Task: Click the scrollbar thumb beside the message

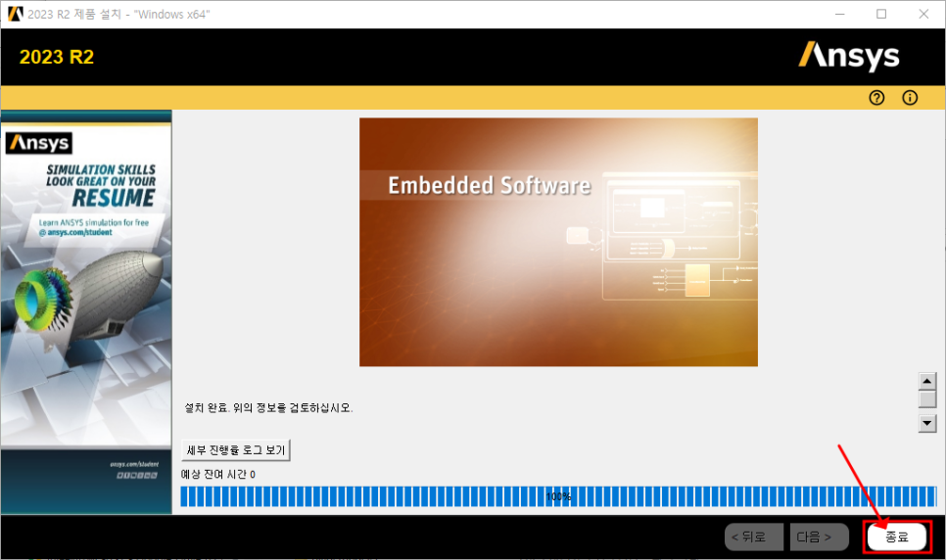Action: (927, 399)
